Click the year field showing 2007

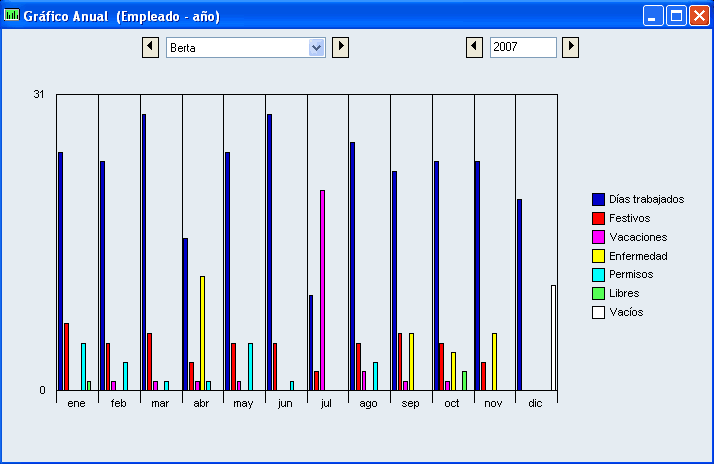tap(522, 47)
